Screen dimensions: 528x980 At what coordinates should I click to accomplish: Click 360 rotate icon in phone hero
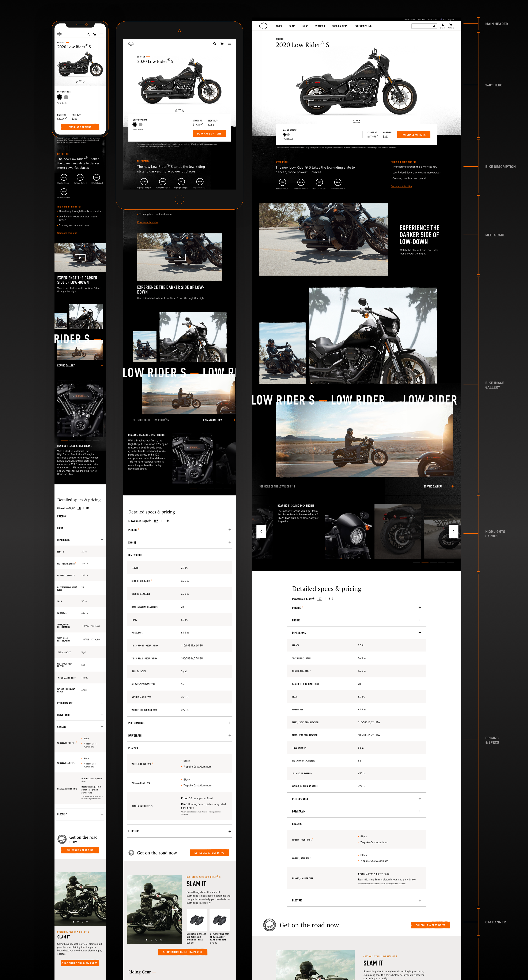[80, 81]
